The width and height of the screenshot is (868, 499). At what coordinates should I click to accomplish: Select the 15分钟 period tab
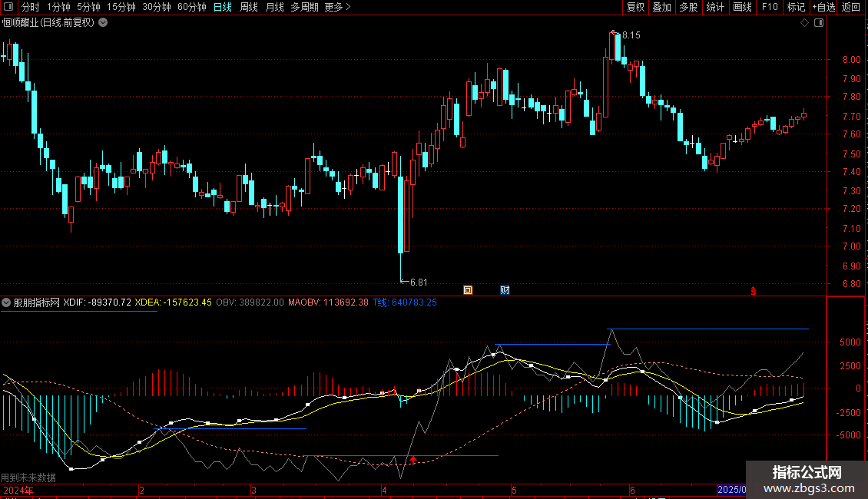[x=121, y=7]
